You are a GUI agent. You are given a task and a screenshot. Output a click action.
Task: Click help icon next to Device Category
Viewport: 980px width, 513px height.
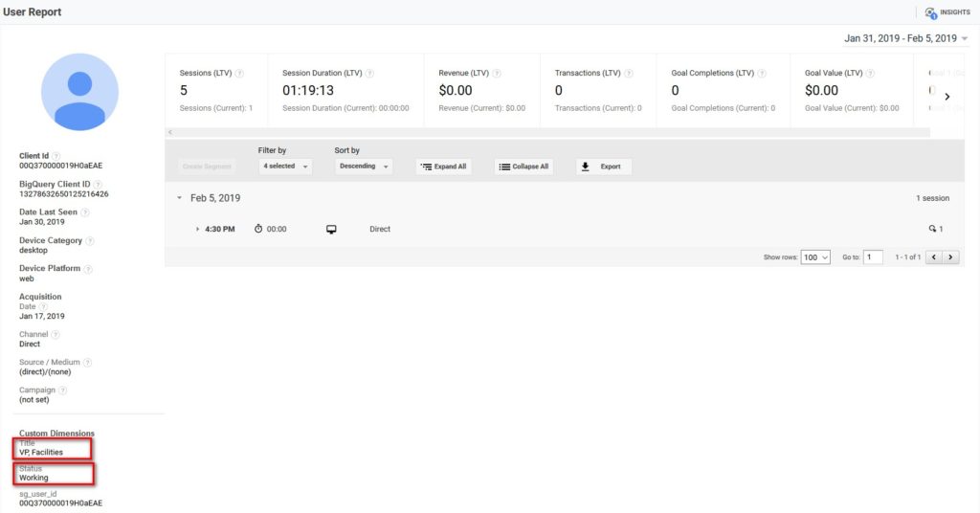point(89,240)
